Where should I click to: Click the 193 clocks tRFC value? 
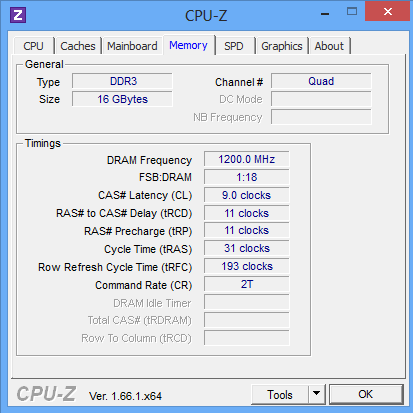coord(247,266)
